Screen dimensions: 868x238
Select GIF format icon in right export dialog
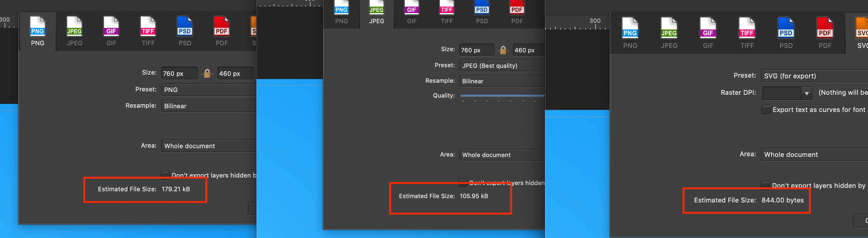[x=708, y=28]
